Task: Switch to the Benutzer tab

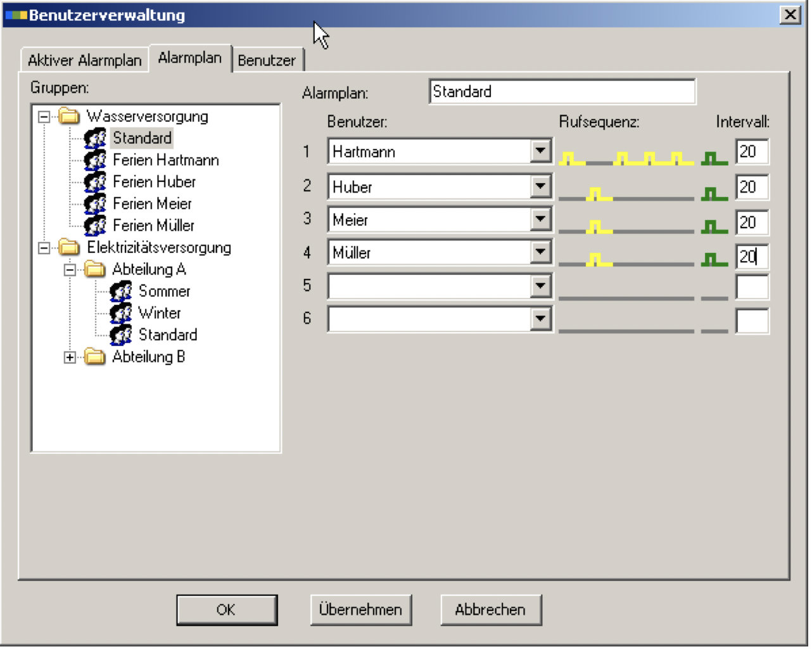Action: click(x=267, y=60)
